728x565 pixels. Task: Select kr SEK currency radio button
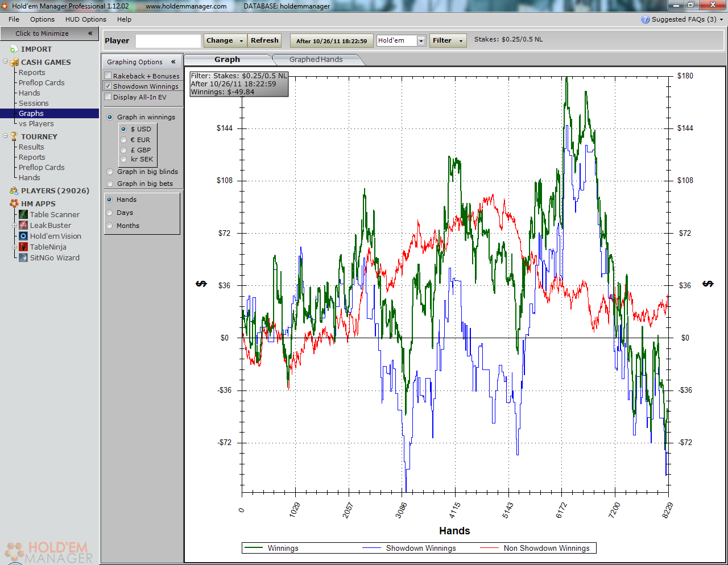pyautogui.click(x=123, y=159)
